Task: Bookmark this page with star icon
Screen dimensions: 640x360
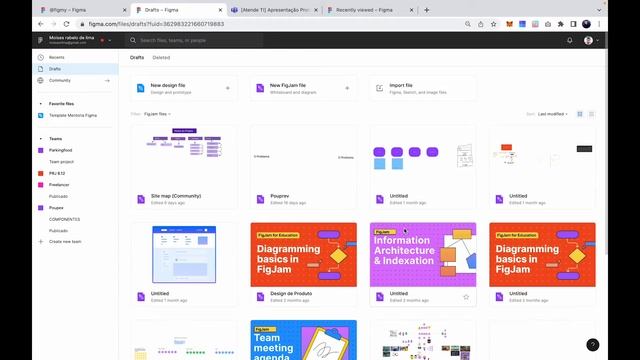Action: click(493, 24)
